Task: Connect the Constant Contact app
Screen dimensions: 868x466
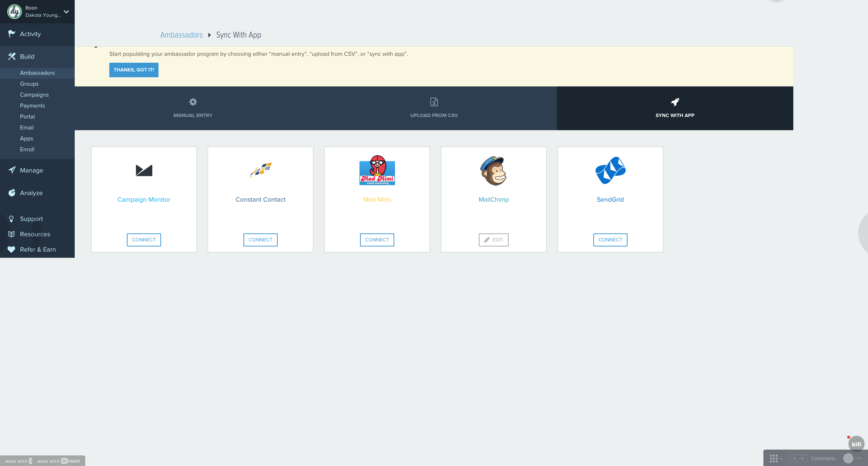Action: click(261, 240)
